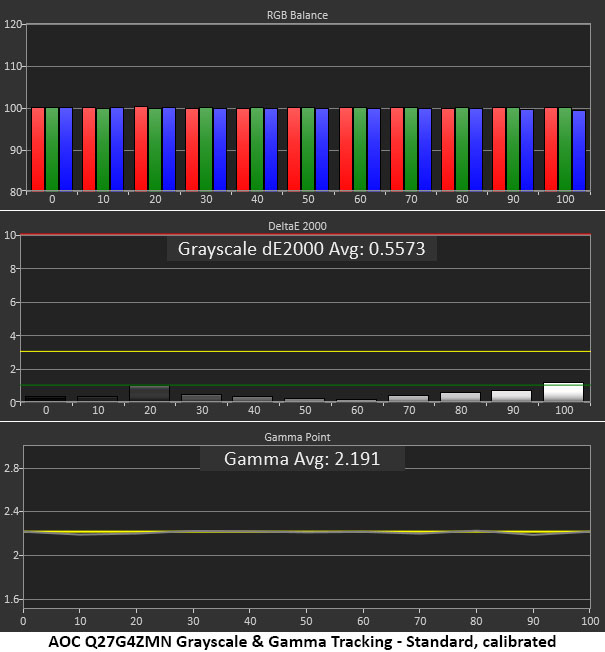Click the 50 x-axis label in Gamma Point

pyautogui.click(x=306, y=621)
